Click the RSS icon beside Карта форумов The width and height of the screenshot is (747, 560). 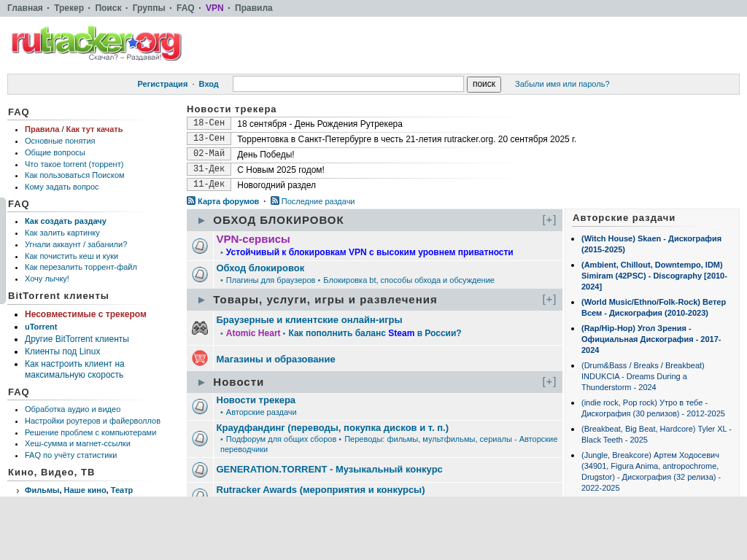(191, 201)
